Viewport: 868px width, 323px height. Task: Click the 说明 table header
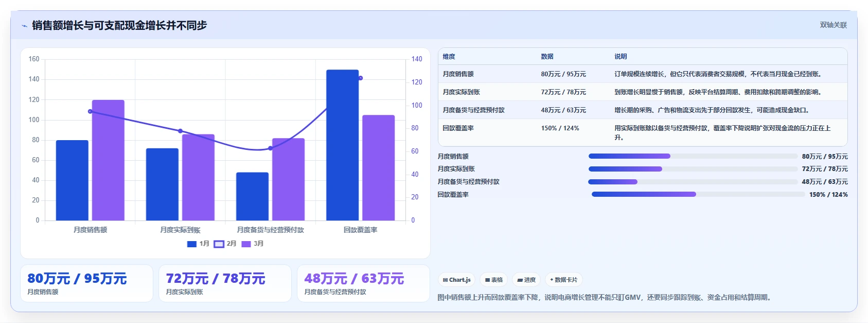[621, 57]
